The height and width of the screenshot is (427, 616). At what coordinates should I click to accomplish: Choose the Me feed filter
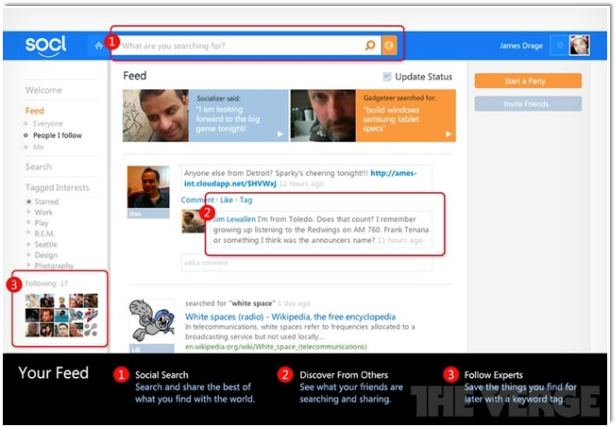(x=38, y=147)
